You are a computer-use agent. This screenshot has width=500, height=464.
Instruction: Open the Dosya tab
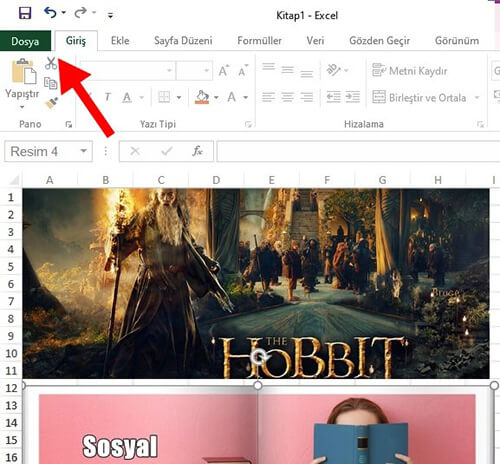click(x=25, y=41)
